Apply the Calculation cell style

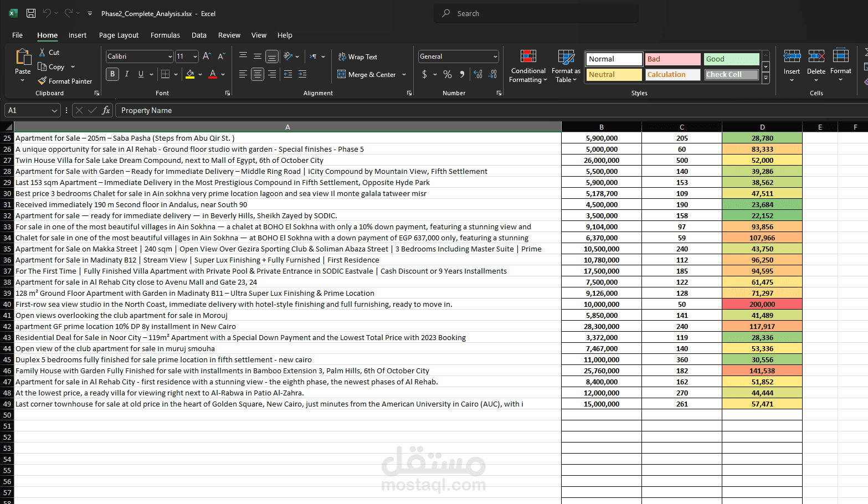(x=672, y=74)
